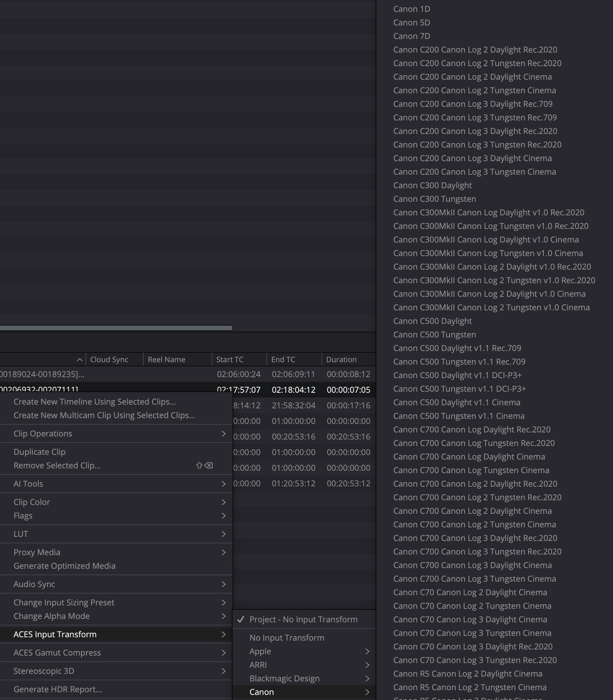
Task: Select Generate Optimized Media
Action: pyautogui.click(x=116, y=566)
